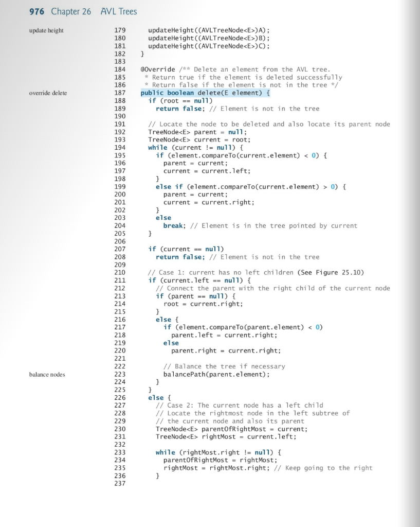Click the margin note update height
This screenshot has height=527, width=420.
46,31
